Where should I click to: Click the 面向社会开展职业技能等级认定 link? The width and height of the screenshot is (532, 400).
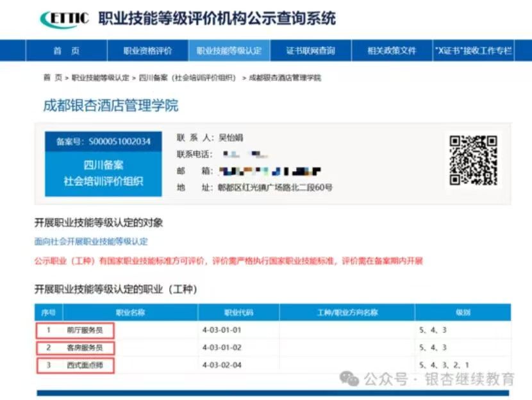pyautogui.click(x=91, y=242)
